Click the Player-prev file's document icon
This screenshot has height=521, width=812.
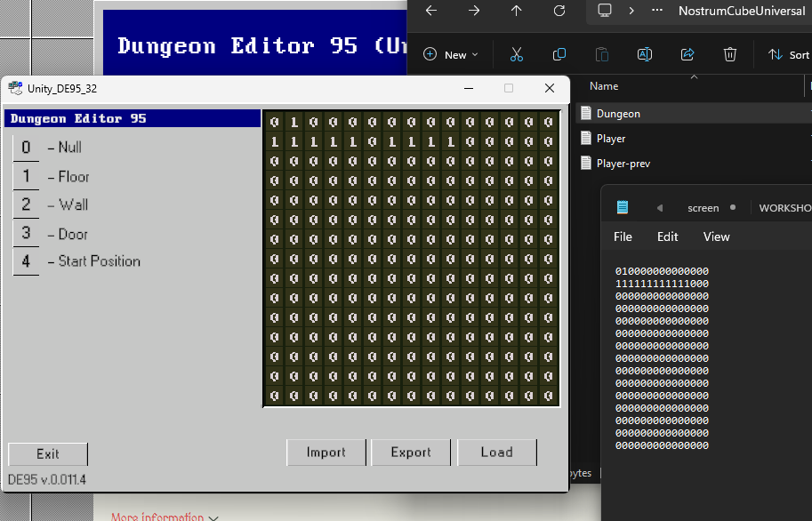click(586, 163)
